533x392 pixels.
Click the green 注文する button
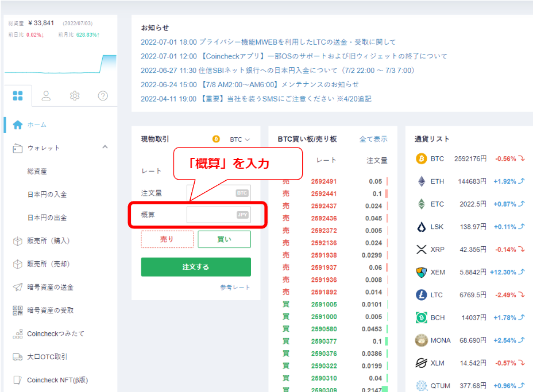[196, 267]
